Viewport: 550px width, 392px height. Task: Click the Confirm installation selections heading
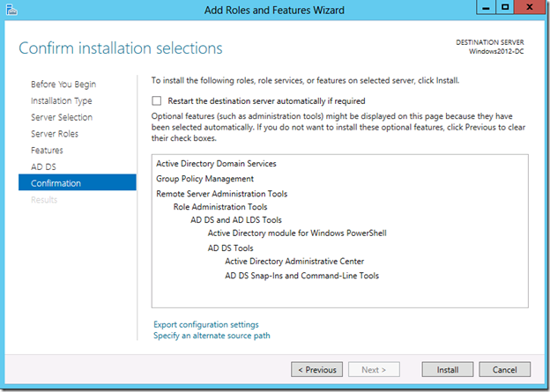click(121, 48)
